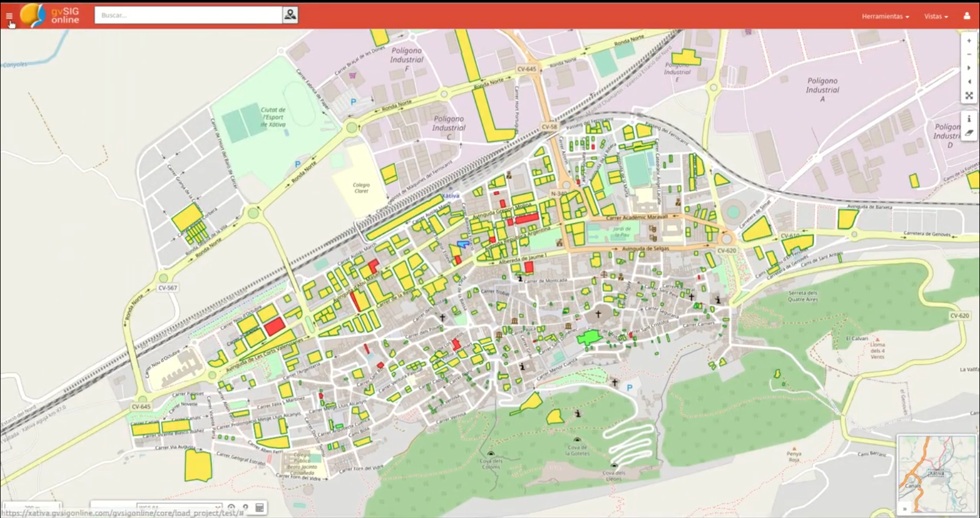Open the hamburger sidebar menu

pos(9,16)
